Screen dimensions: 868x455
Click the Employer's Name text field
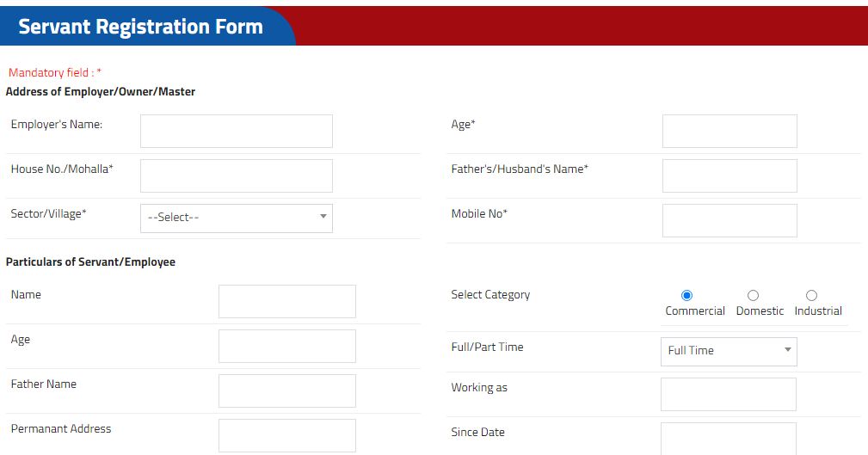coord(236,131)
